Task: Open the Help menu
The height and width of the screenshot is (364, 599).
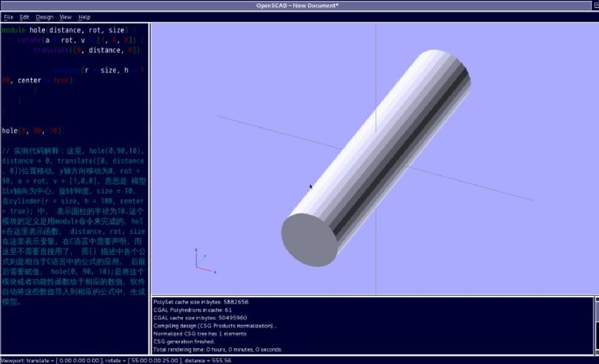Action: 84,17
